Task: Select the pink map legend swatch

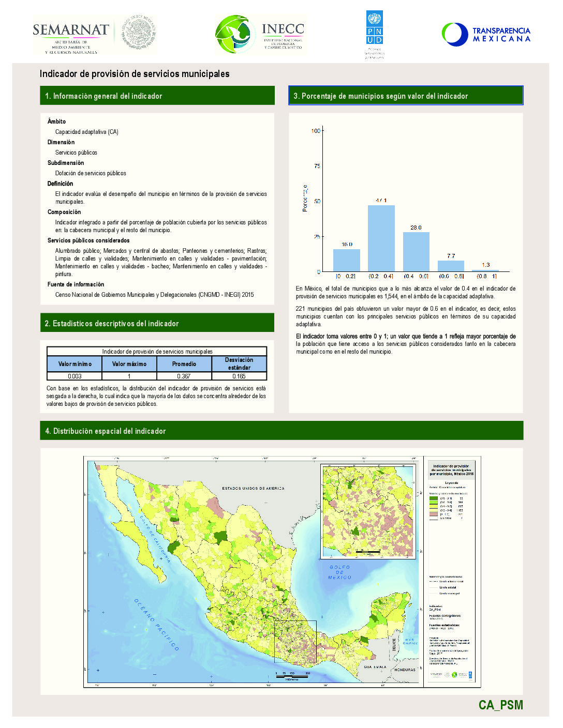Action: (x=434, y=514)
